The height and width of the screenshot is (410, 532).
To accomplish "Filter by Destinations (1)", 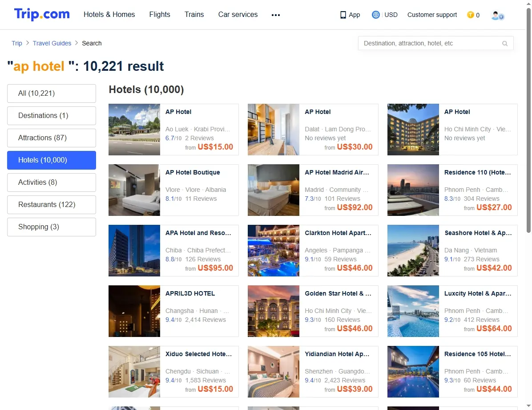I will click(52, 115).
